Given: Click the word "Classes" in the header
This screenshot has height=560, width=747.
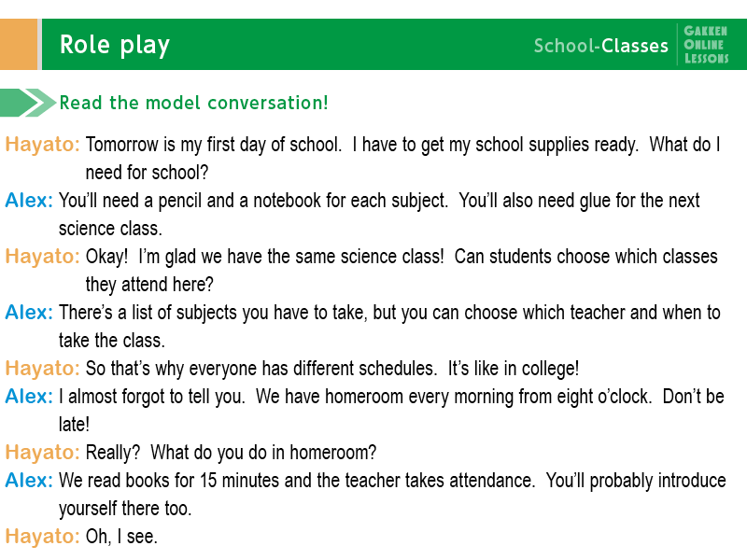Looking at the screenshot, I should (635, 46).
